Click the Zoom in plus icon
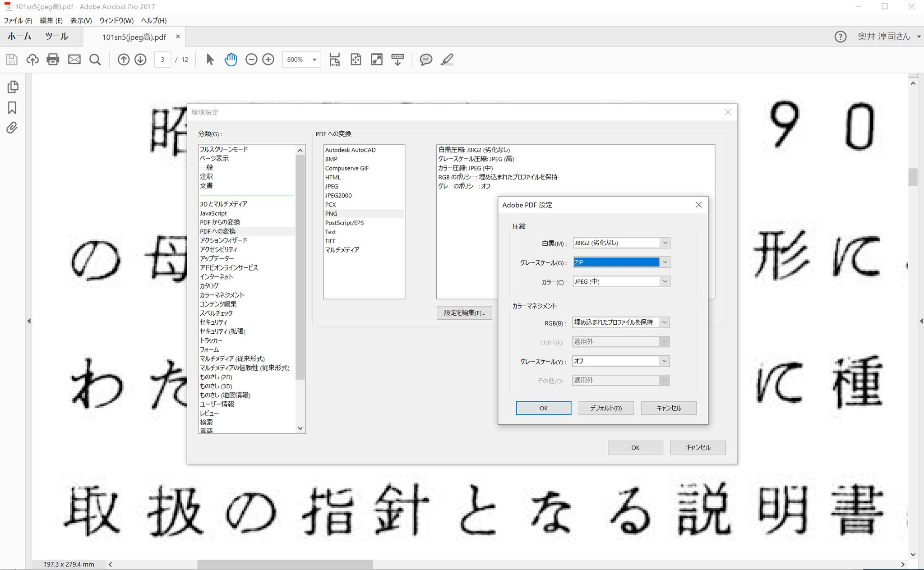This screenshot has height=570, width=924. click(268, 60)
